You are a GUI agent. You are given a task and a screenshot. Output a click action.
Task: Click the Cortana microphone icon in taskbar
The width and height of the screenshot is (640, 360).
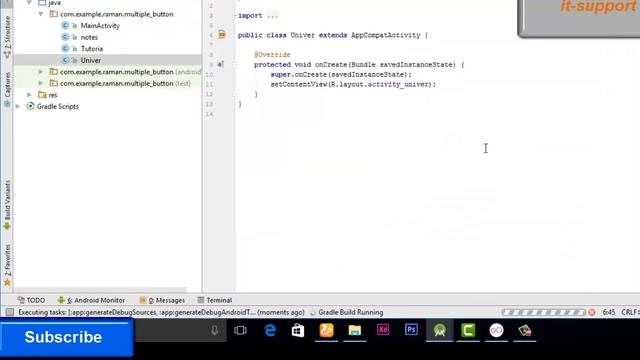pos(214,331)
